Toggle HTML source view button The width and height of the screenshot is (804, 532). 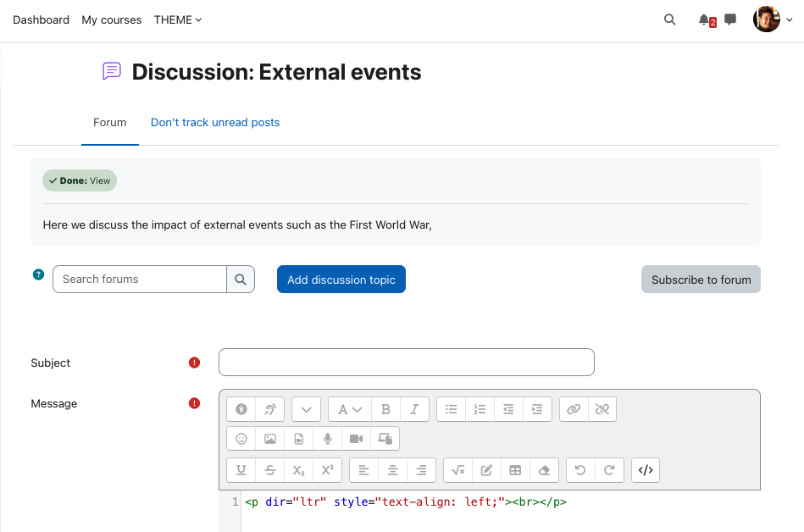[645, 470]
